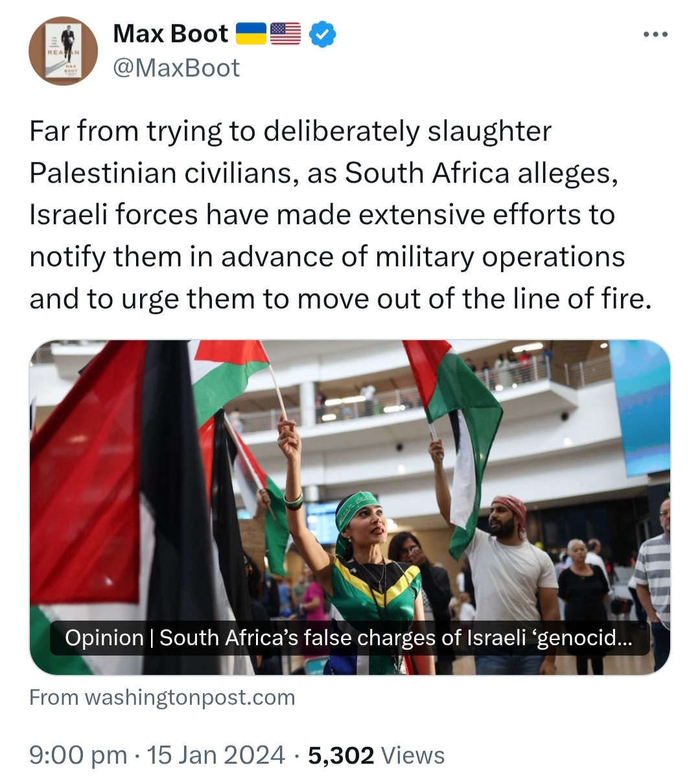This screenshot has width=700, height=780.
Task: Click the 9:00 pm timestamp
Action: [78, 755]
